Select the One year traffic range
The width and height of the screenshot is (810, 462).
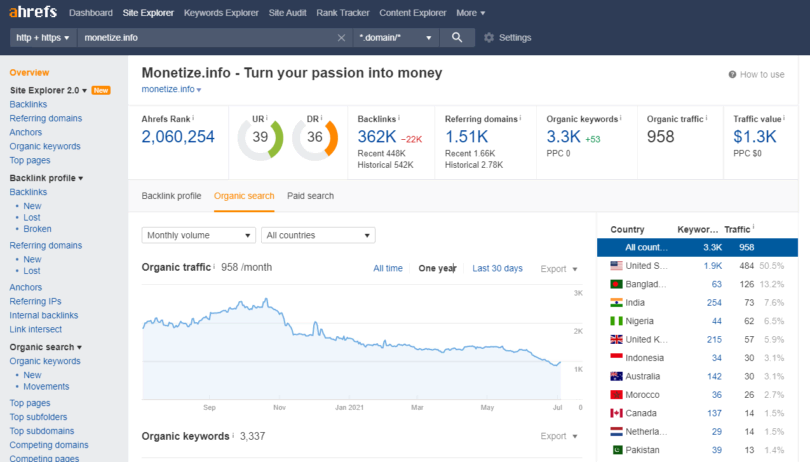tap(438, 268)
